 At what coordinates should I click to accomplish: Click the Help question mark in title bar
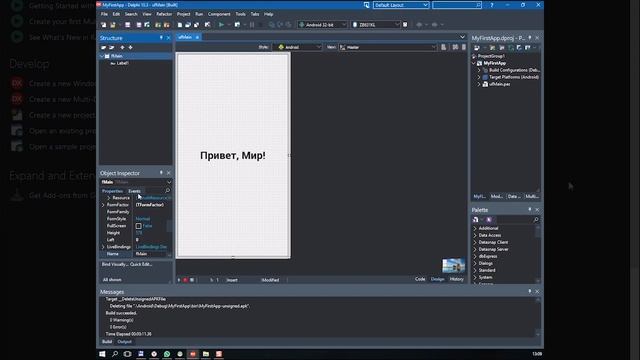tap(492, 5)
